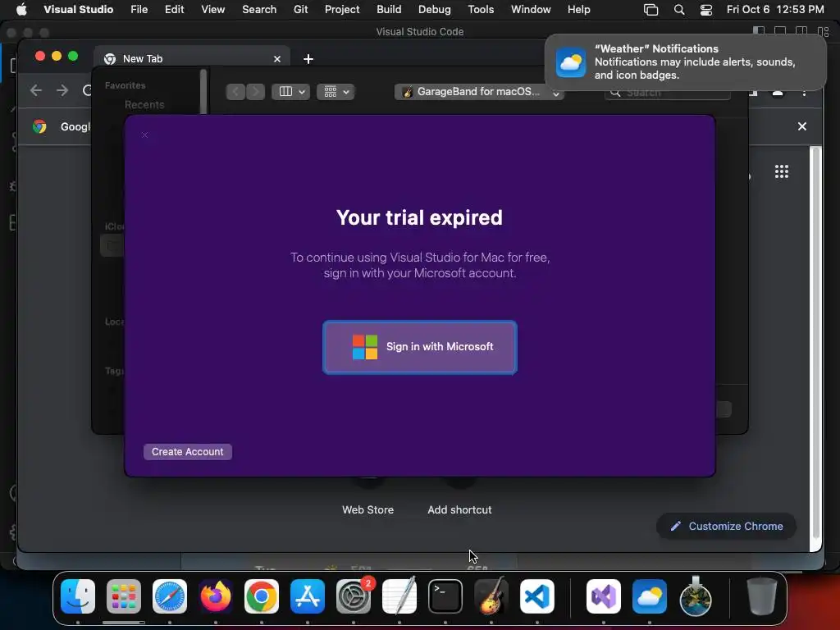Viewport: 840px width, 630px height.
Task: Open the Apple menu
Action: tap(21, 9)
